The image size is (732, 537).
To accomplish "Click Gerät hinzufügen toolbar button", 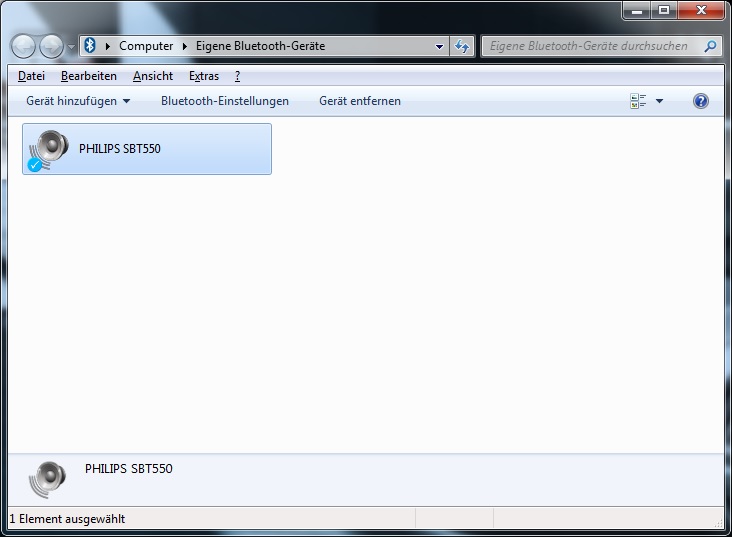I will tap(78, 101).
